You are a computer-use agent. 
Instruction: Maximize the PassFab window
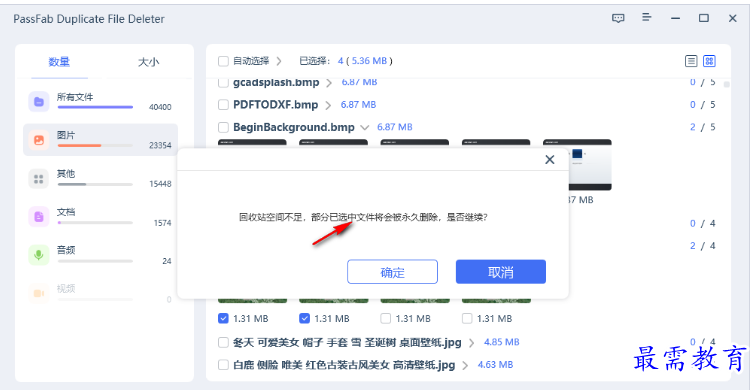pyautogui.click(x=704, y=18)
